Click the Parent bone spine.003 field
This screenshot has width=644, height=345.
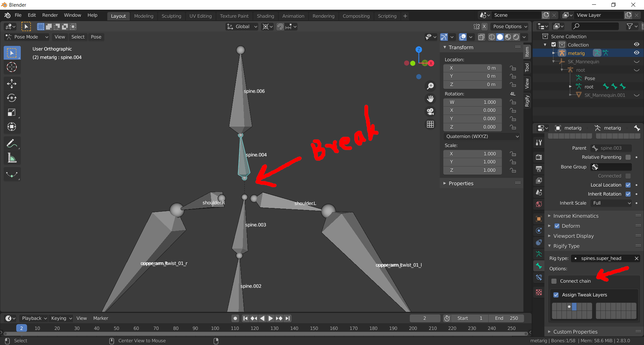(611, 148)
